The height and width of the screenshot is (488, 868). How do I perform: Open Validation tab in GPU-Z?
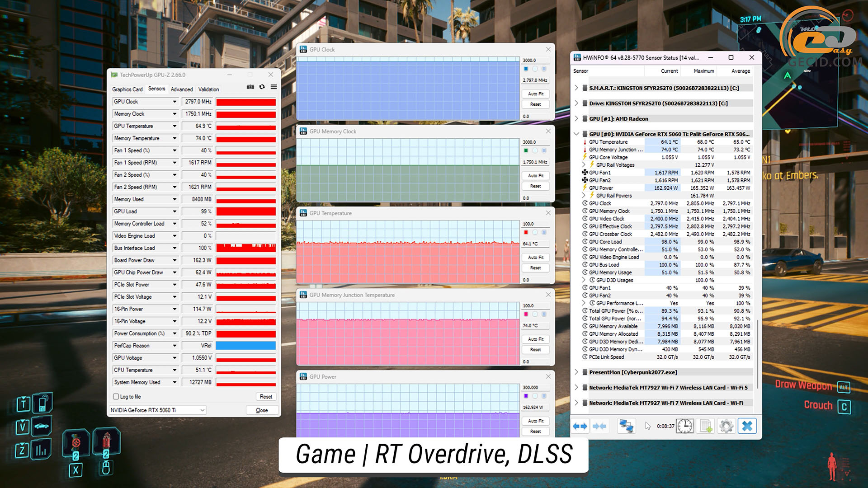[x=208, y=89]
